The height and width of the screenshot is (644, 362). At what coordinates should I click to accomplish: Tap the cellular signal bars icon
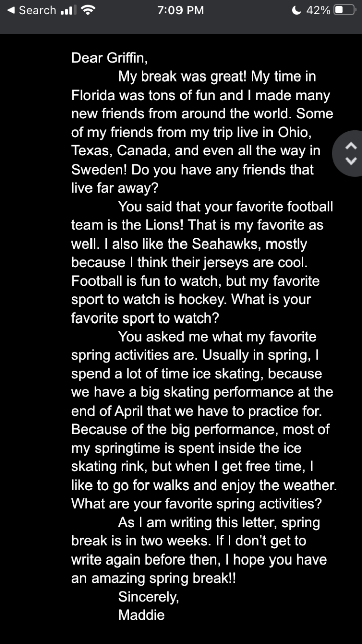[x=67, y=10]
